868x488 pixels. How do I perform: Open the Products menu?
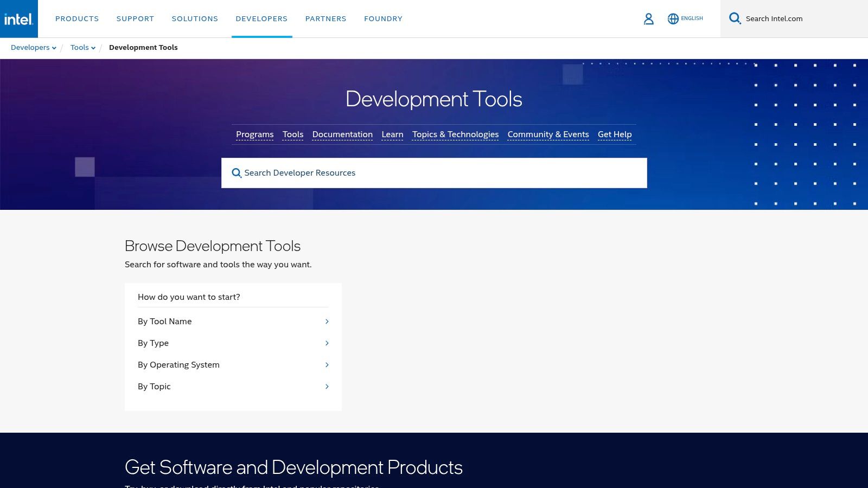pyautogui.click(x=77, y=18)
